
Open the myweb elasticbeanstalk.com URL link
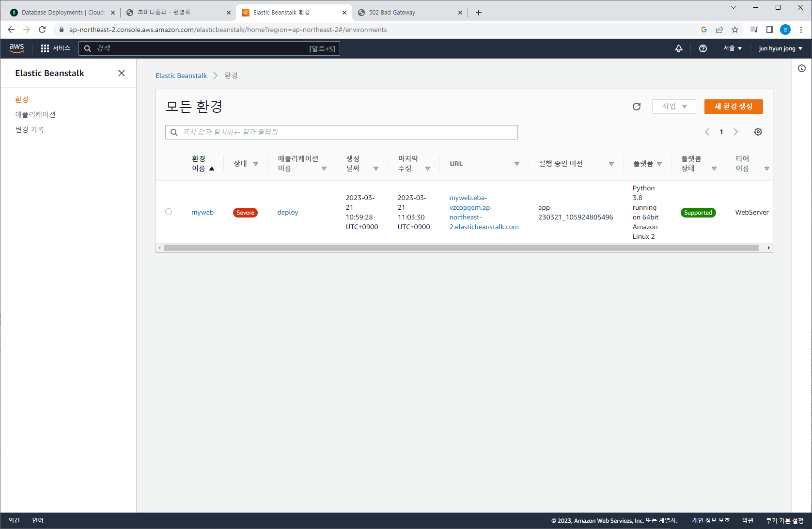484,212
